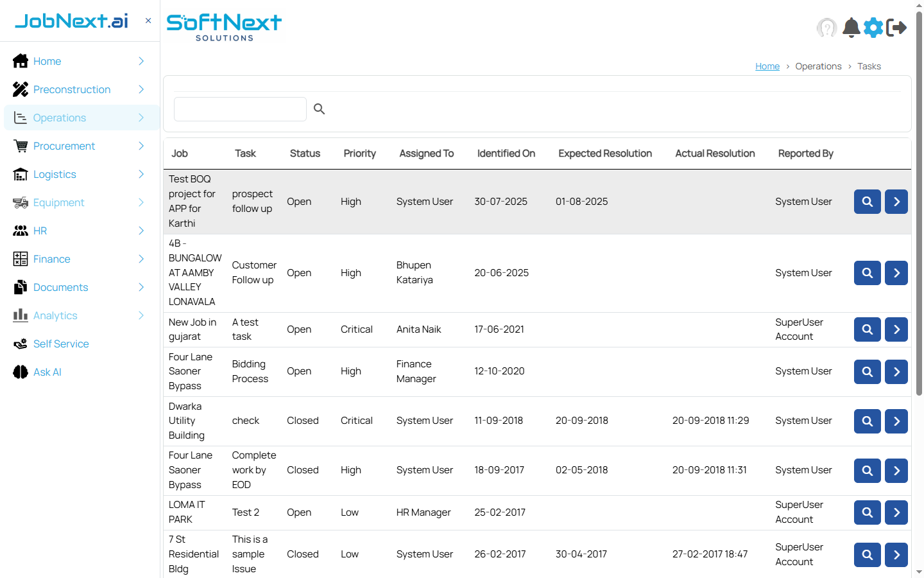Screen dimensions: 924x578
Task: Expand the Finance section chevron
Action: pyautogui.click(x=141, y=259)
